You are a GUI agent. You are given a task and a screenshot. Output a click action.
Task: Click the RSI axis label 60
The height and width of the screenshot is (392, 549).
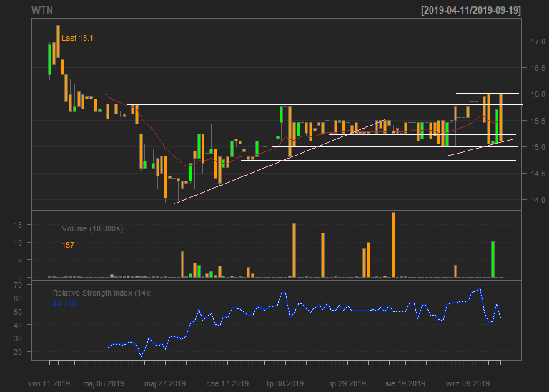(18, 298)
